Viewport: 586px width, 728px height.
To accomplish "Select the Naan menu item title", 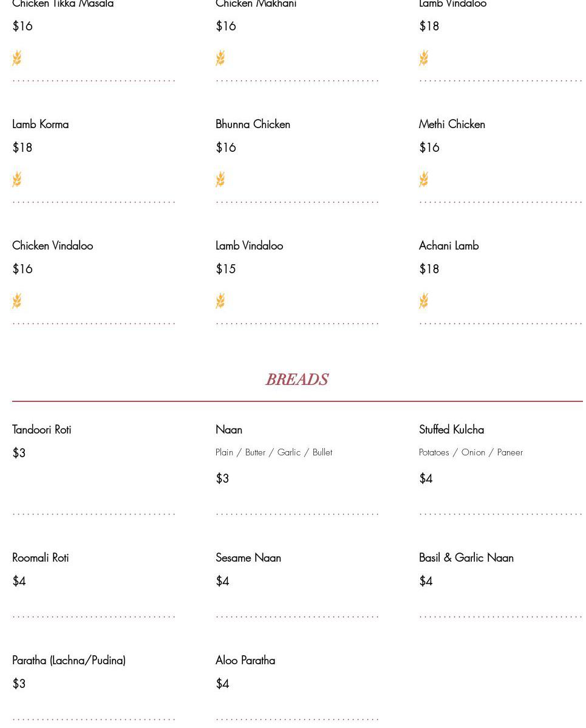I will click(229, 430).
